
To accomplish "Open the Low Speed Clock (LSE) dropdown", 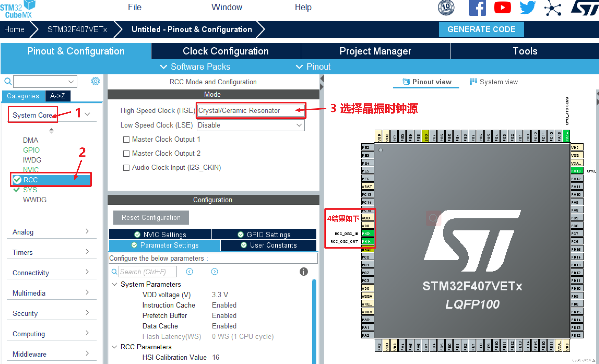I will click(250, 125).
